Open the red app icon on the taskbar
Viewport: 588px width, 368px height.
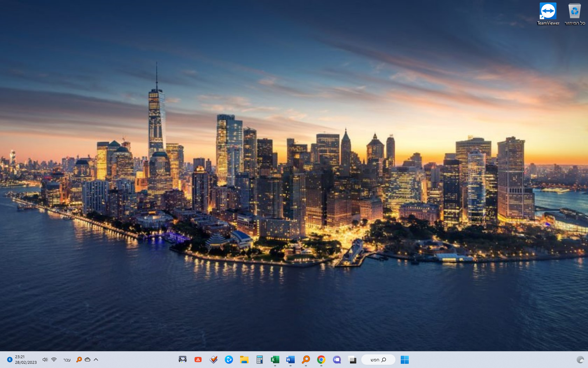[198, 360]
